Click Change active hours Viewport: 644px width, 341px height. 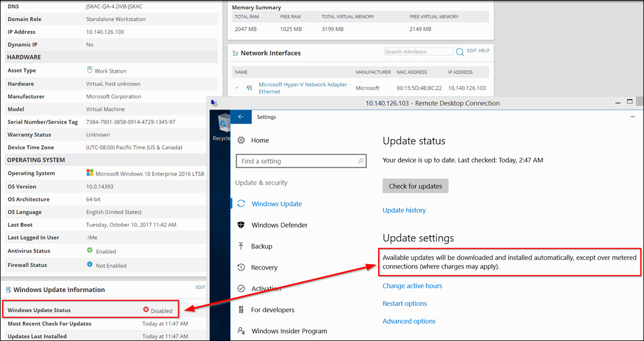(412, 286)
